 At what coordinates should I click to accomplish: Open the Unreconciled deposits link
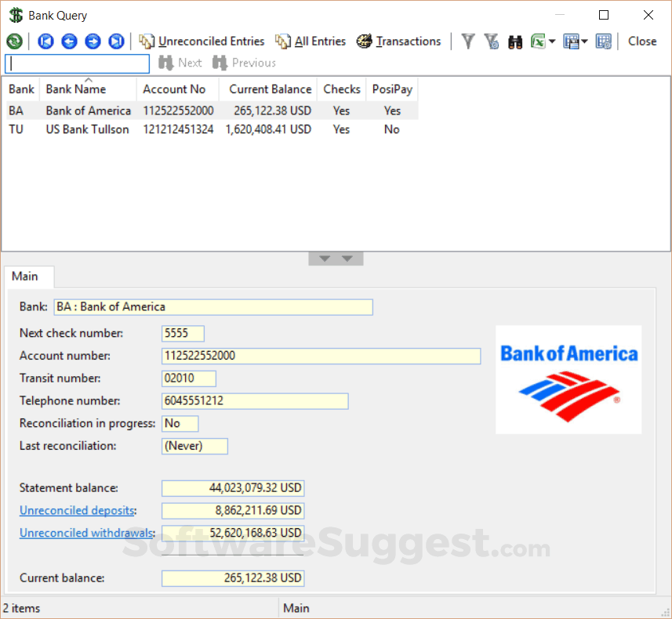[x=77, y=511]
